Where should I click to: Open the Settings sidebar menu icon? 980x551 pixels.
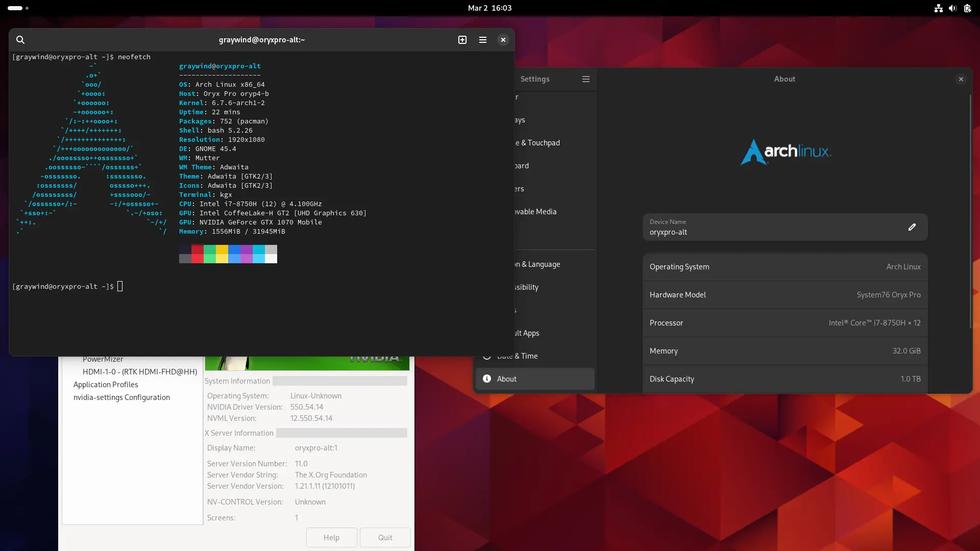(x=586, y=79)
